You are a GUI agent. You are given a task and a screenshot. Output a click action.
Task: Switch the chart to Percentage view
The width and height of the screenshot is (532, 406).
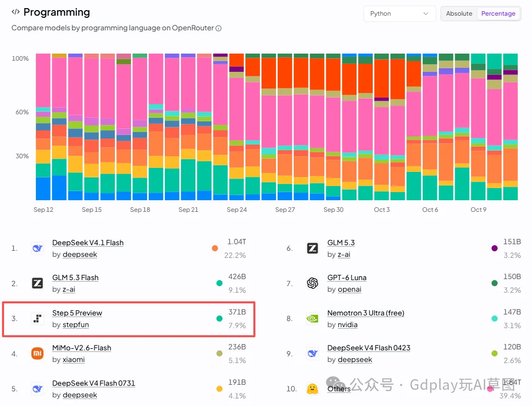point(498,14)
